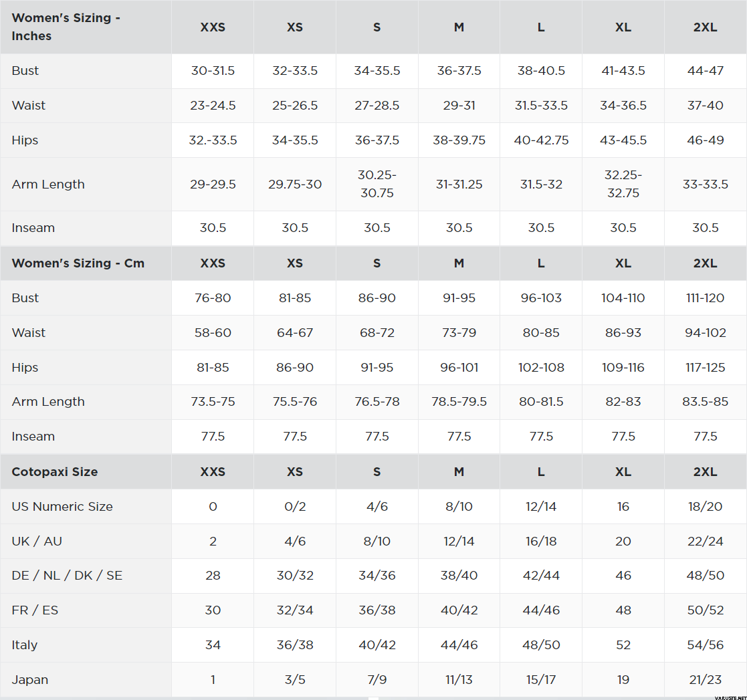Click the US Numeric Size value 12/14
This screenshot has height=700, width=747.
pyautogui.click(x=541, y=507)
